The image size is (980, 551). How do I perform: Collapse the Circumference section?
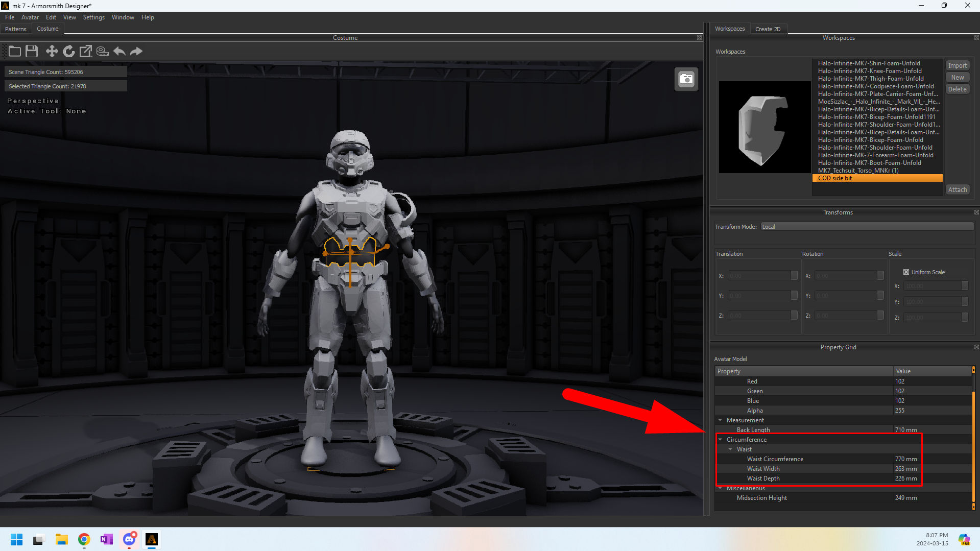pyautogui.click(x=721, y=440)
